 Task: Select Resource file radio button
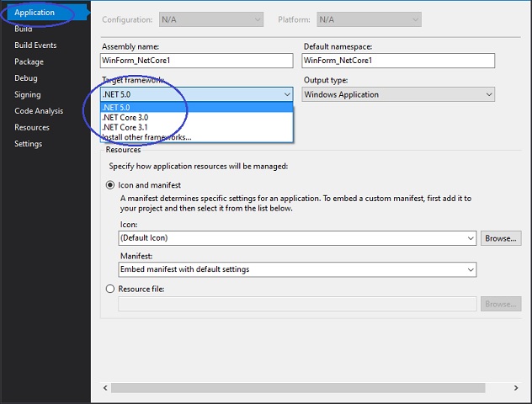coord(110,289)
